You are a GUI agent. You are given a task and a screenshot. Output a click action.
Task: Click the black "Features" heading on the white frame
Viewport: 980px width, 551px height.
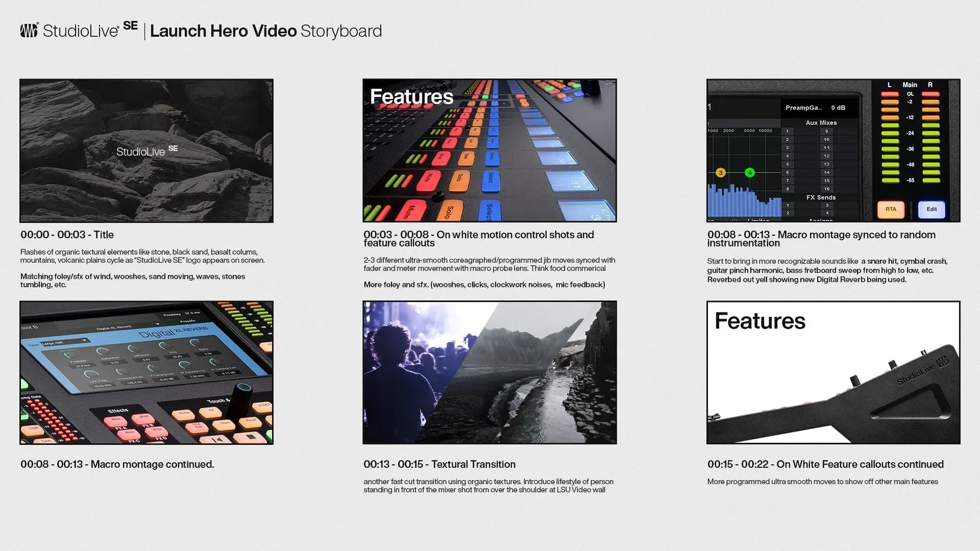coord(760,321)
